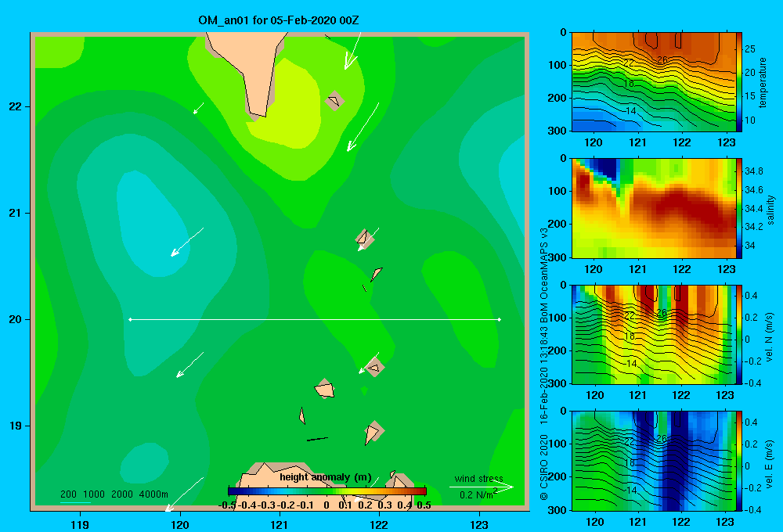Screen dimensions: 783x532
Task: Click the 'BoM OceanMAPS v3' vertical credit text
Action: tap(544, 275)
